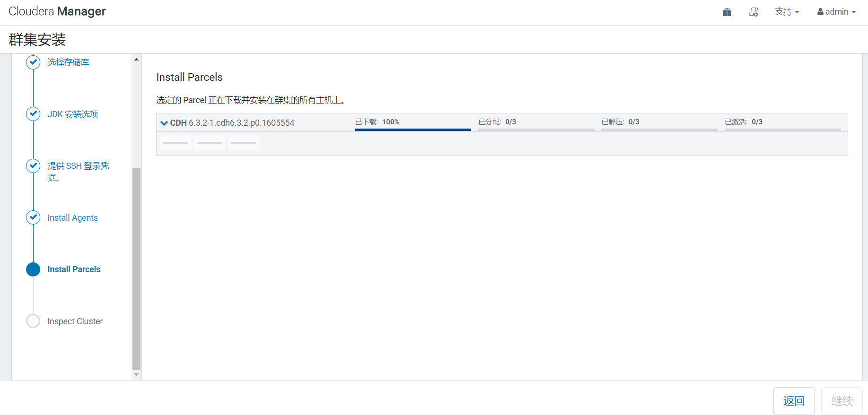Viewport: 868px width, 415px height.
Task: Select CDH 6.3.2-1.cdh6.3.2.p0.1605554 parcel name
Action: click(232, 123)
